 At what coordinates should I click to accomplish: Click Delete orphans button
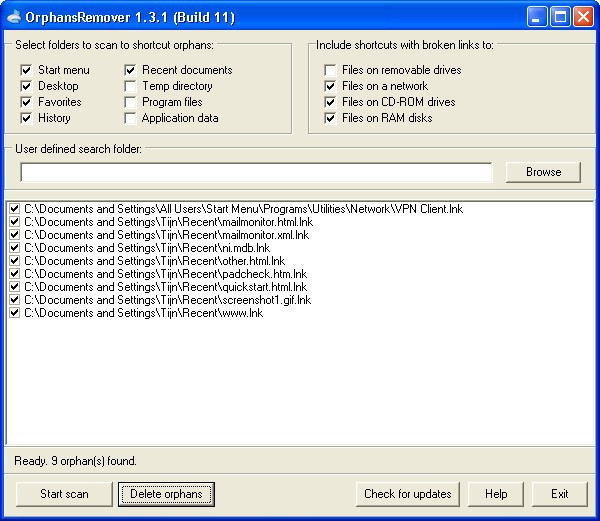click(x=166, y=494)
